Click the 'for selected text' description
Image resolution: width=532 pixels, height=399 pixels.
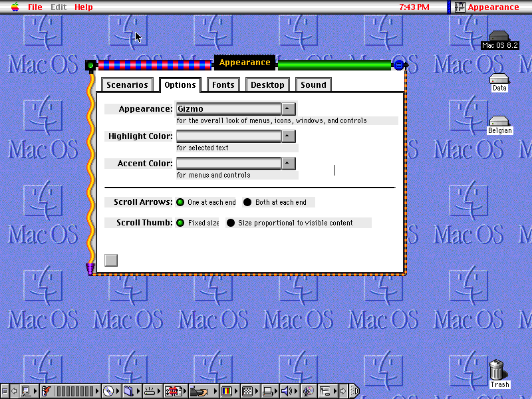coord(203,148)
